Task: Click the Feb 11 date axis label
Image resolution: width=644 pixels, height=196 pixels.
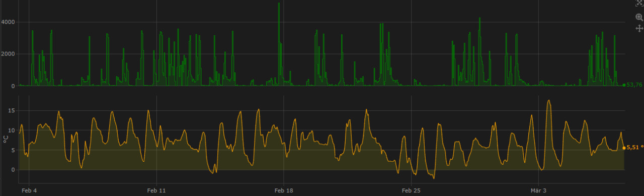Action: [x=156, y=191]
